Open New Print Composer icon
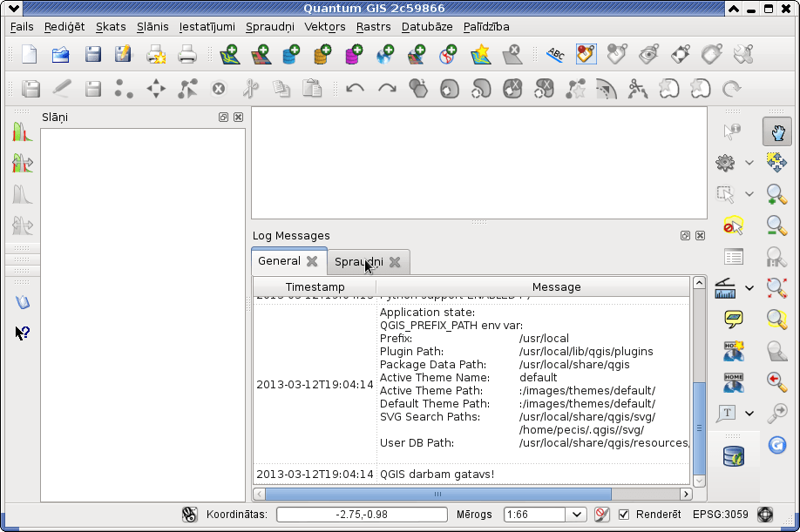The image size is (800, 532). (156, 54)
